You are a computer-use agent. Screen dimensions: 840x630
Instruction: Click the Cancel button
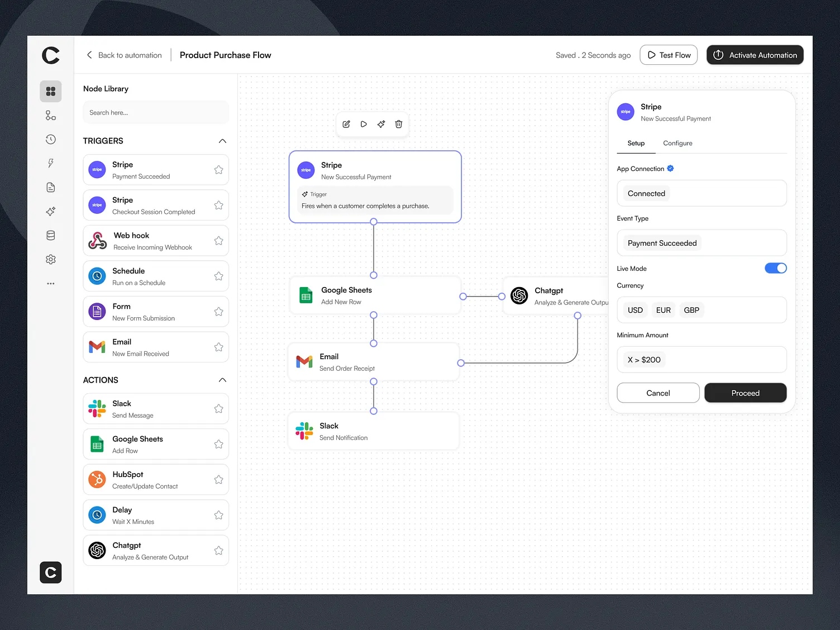(x=658, y=393)
